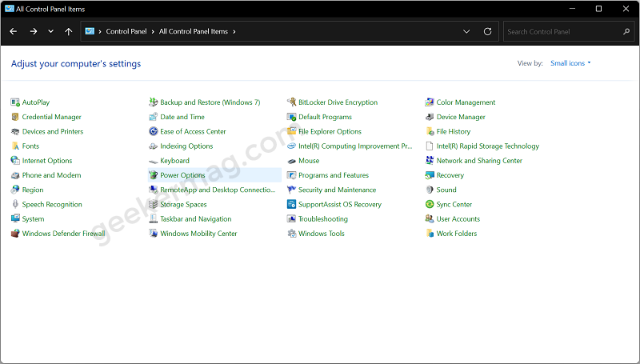640x364 pixels.
Task: Click the Network and Sharing Center icon
Action: tap(430, 160)
